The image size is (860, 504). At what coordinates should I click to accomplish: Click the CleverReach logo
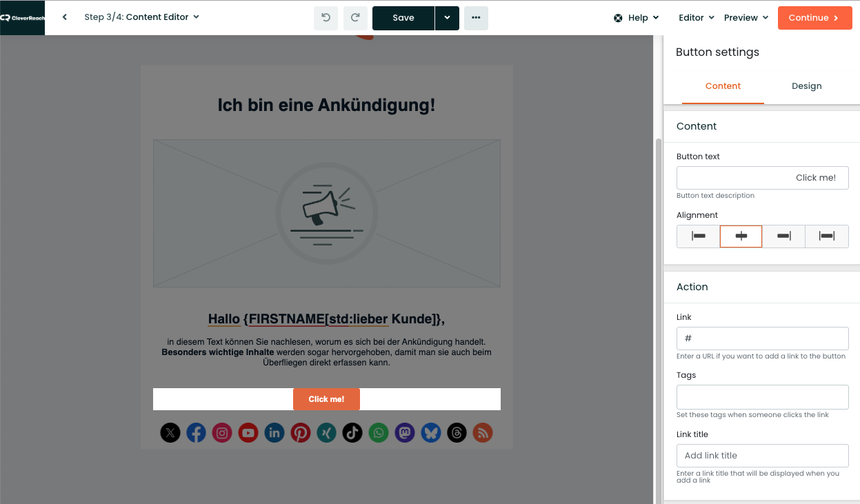[22, 18]
